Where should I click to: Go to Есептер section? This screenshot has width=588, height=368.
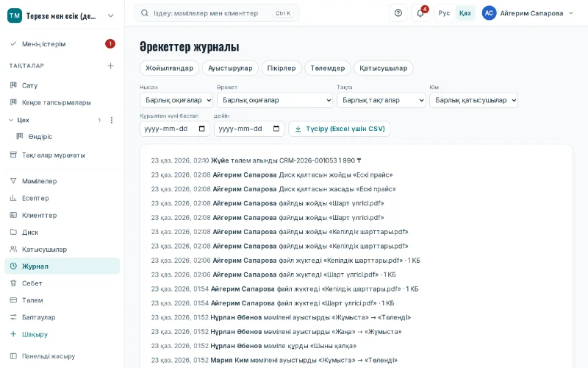click(62, 198)
